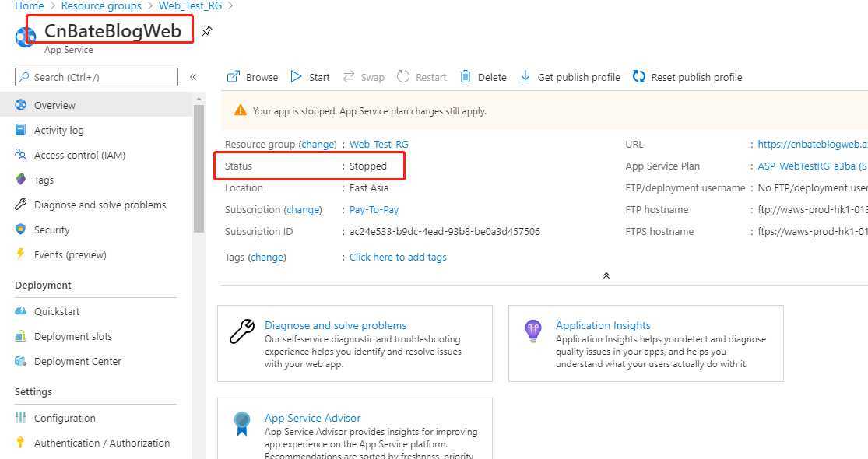Click the Events lightning bolt icon
This screenshot has height=459, width=868.
pos(20,254)
